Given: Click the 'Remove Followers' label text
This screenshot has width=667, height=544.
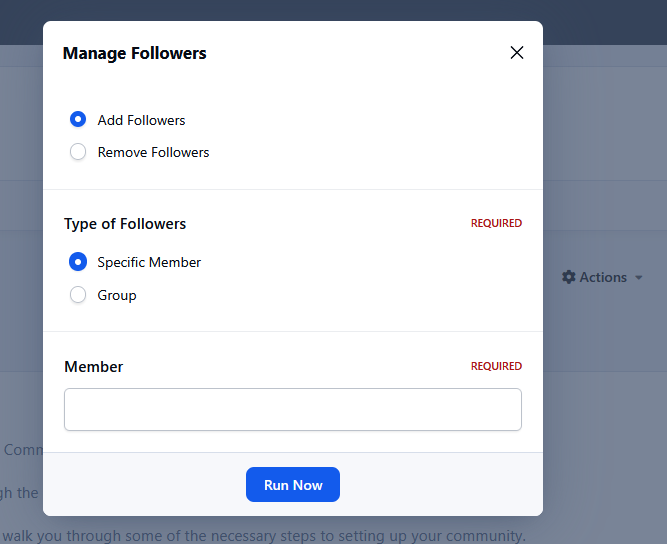Looking at the screenshot, I should click(153, 153).
